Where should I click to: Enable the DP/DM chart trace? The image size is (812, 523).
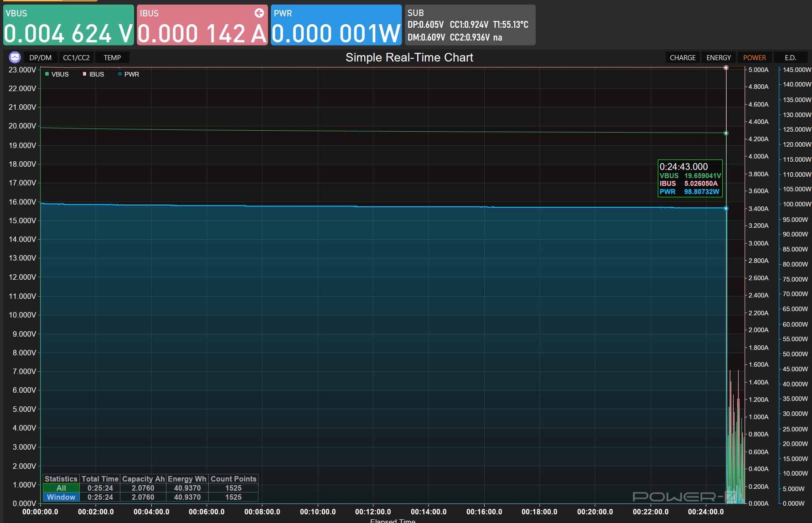pyautogui.click(x=40, y=58)
